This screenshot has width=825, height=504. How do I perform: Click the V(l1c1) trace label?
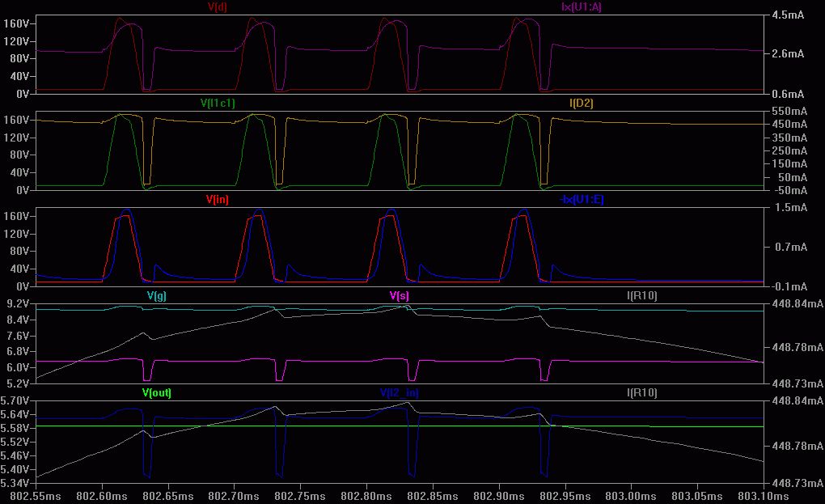click(218, 103)
